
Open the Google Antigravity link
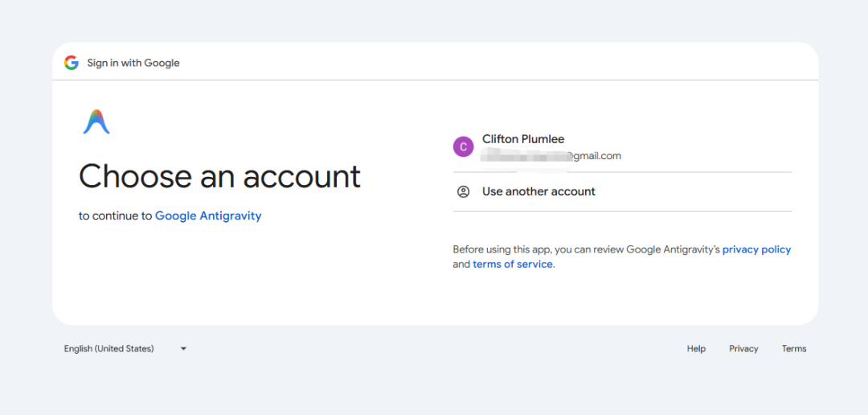tap(208, 216)
